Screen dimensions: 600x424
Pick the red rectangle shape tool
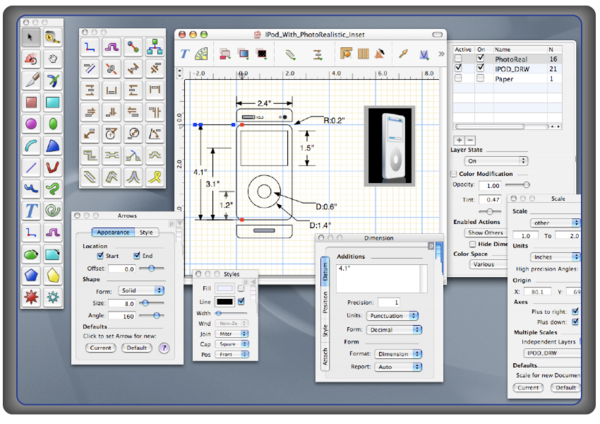pos(32,102)
